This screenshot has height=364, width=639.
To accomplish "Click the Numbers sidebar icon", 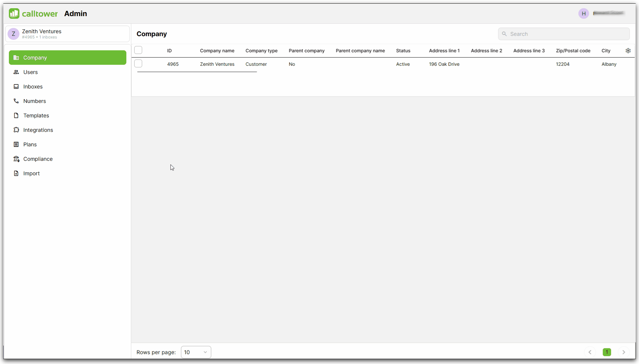I will click(x=16, y=101).
